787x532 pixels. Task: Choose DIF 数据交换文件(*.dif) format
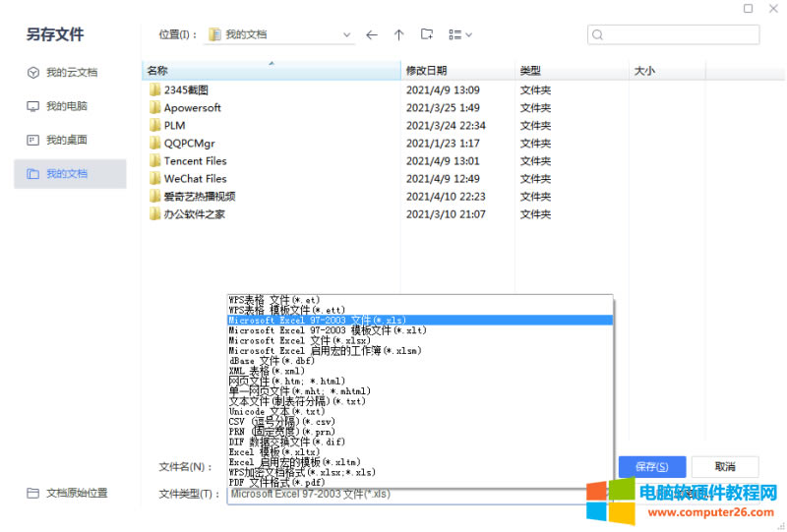420,442
